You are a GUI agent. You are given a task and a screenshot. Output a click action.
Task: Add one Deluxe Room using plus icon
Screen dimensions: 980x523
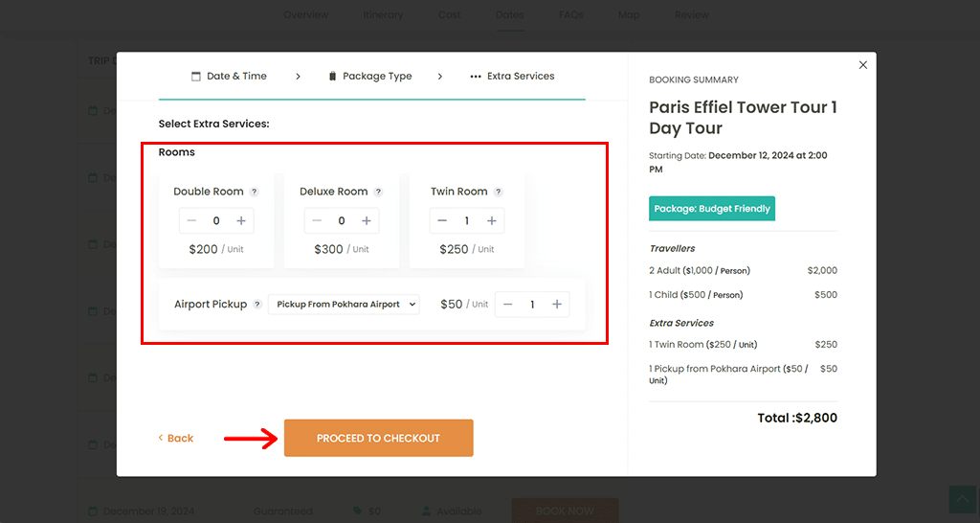point(367,221)
